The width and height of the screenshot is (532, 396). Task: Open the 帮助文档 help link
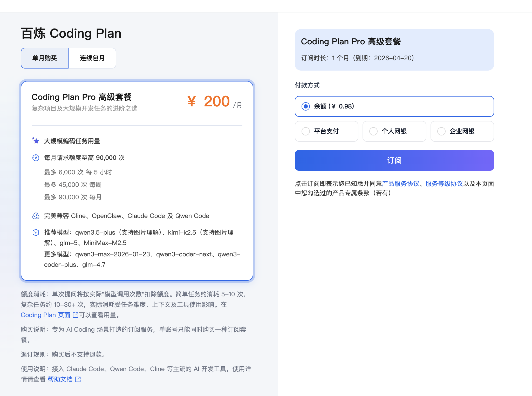[60, 379]
